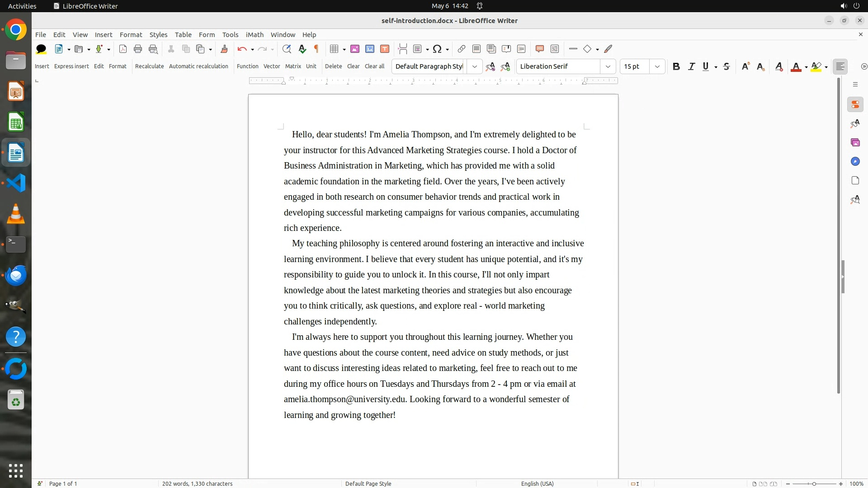
Task: Toggle Italic formatting
Action: click(691, 66)
